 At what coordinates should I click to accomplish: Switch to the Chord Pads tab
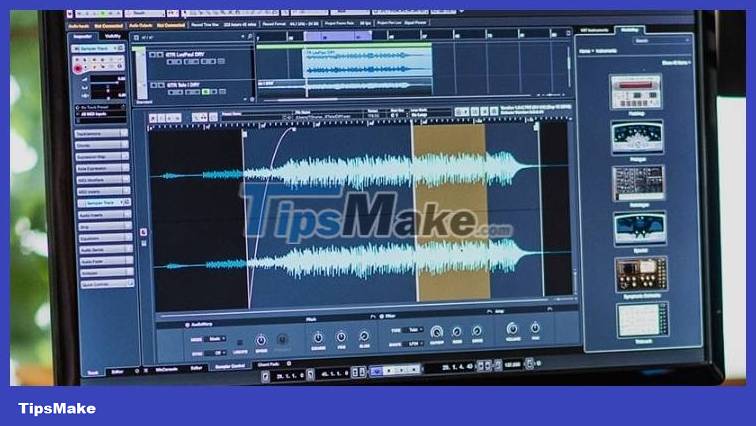269,364
